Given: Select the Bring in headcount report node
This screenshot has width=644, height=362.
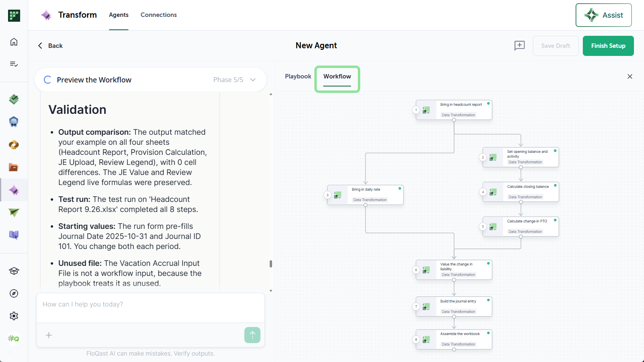Looking at the screenshot, I should 454,110.
